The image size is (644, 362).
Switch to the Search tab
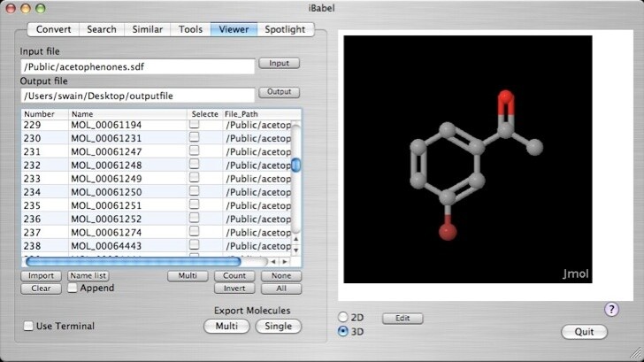pos(102,29)
